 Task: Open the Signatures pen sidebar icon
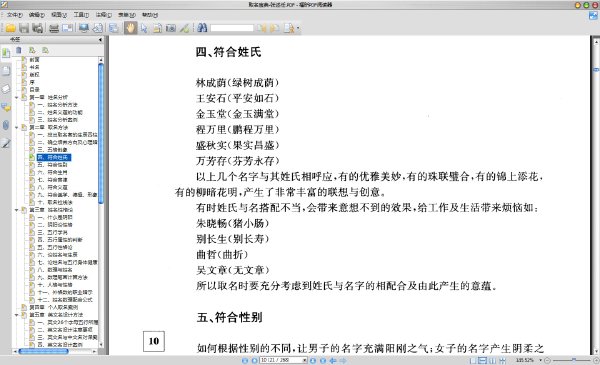(x=6, y=143)
